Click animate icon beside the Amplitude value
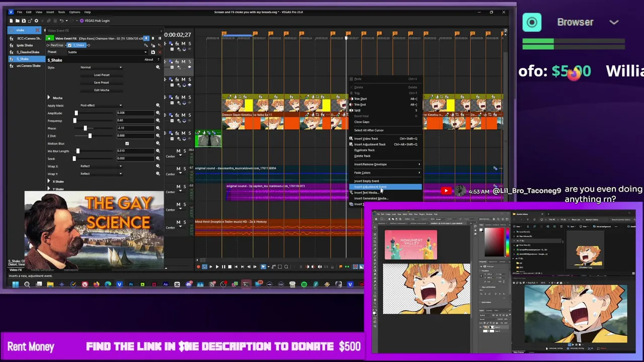Viewport: 644px width, 362px height. pos(157,113)
